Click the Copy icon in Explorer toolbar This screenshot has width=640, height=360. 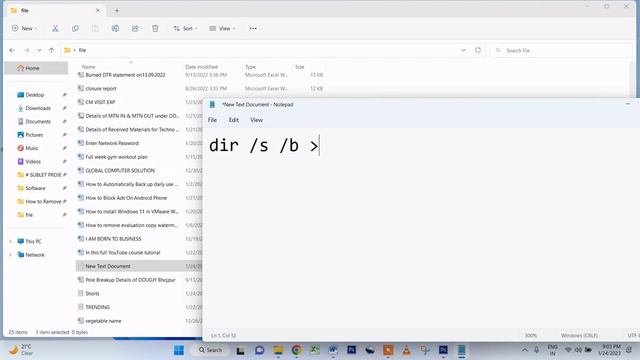click(75, 29)
